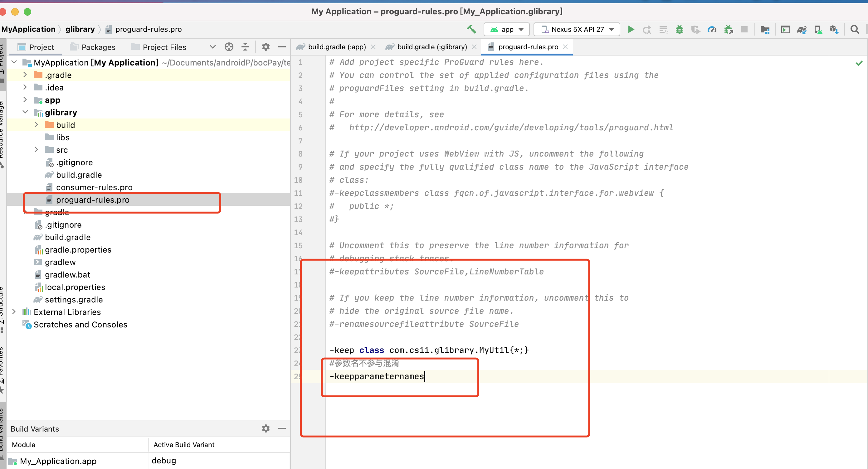Open the developer.android.com proguard link
The image size is (868, 469).
point(511,127)
